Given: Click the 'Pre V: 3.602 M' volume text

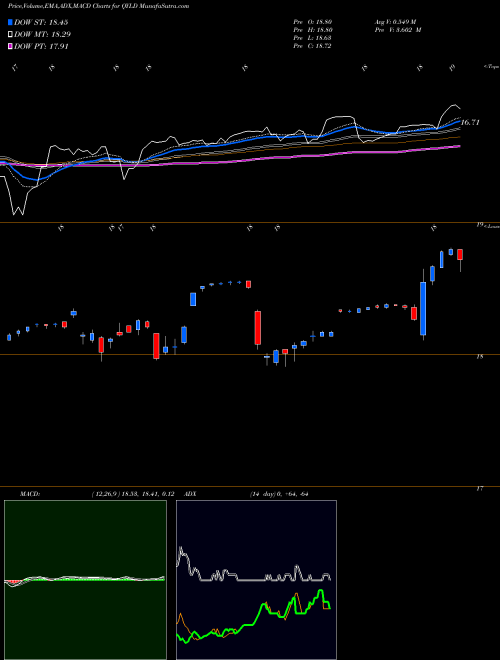Looking at the screenshot, I should [397, 30].
